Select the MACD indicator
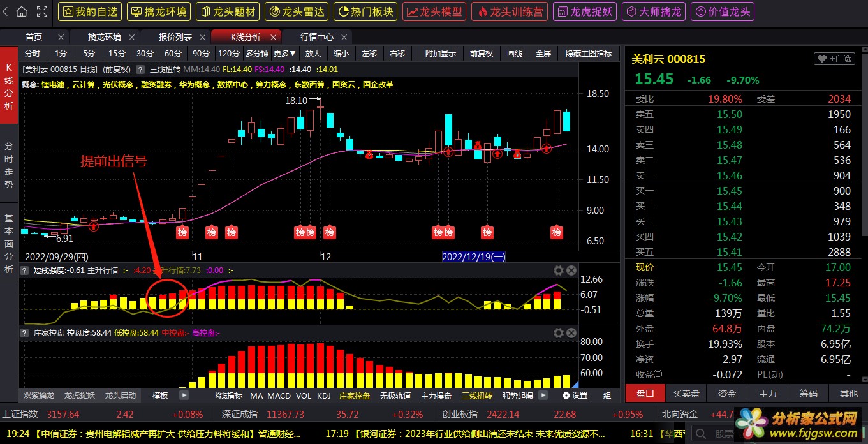Viewport: 868px width, 444px height. (x=279, y=396)
